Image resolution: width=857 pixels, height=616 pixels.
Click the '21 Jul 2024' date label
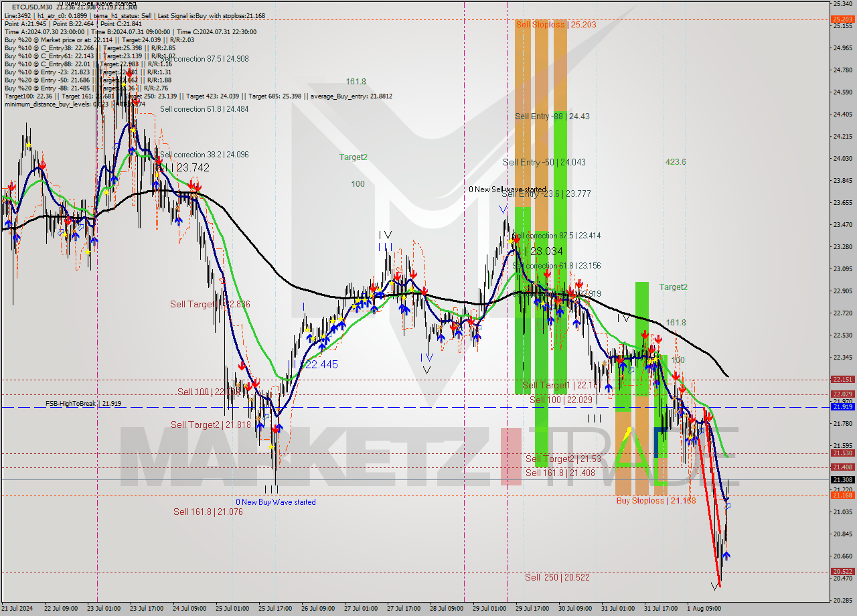17,609
